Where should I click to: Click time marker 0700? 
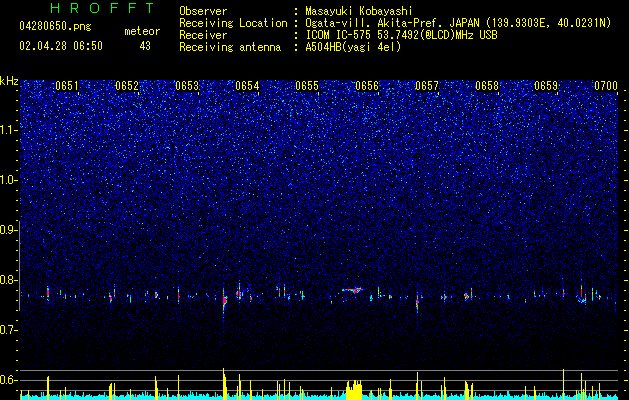tap(606, 86)
